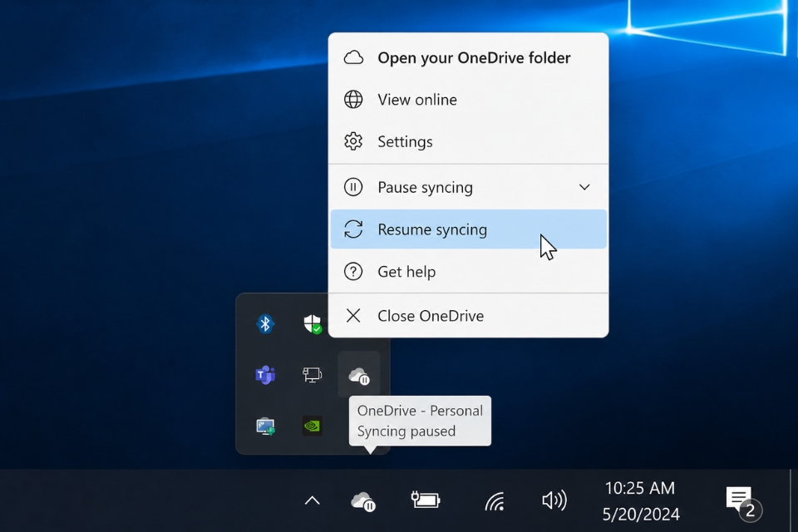798x532 pixels.
Task: Click the cloud icon beside Open folder
Action: (353, 57)
